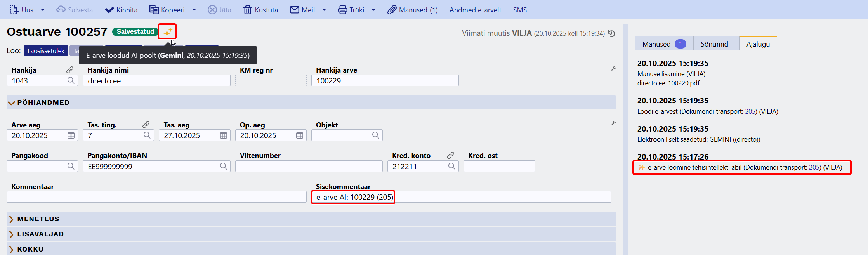Click into the Viitenumber input field
The image size is (868, 255).
[309, 166]
